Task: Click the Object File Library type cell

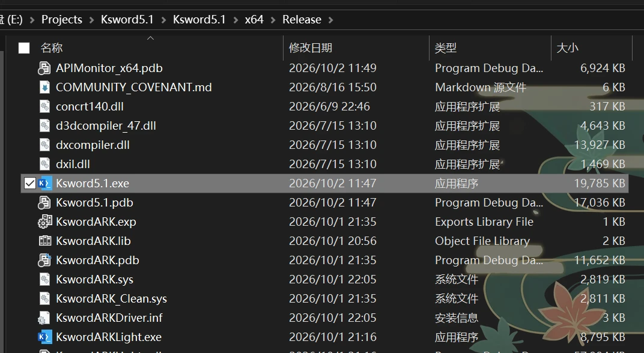Action: [482, 241]
